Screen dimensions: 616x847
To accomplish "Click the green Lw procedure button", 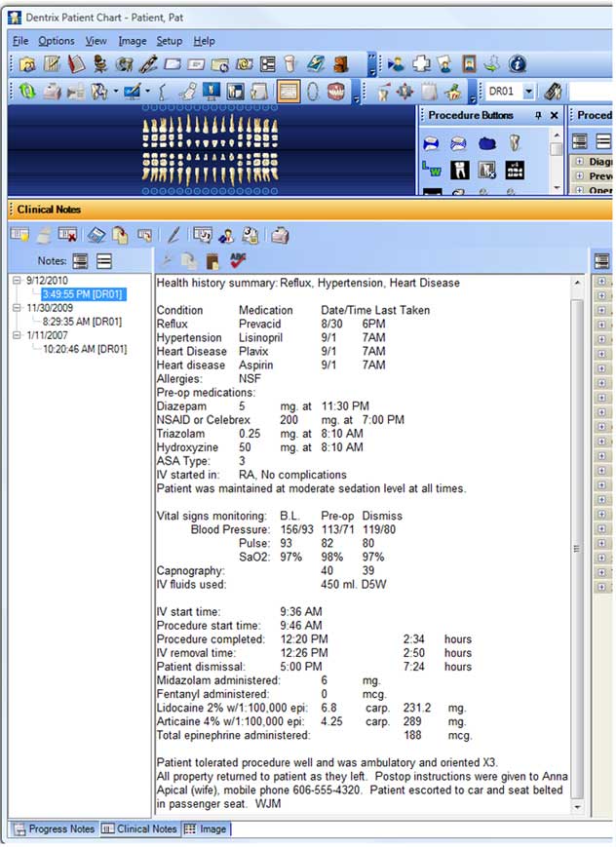I will 431,170.
